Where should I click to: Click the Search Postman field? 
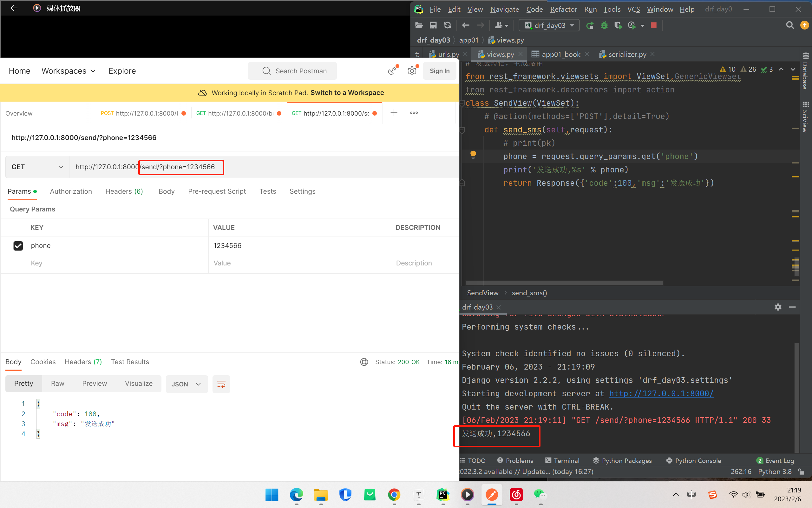click(x=292, y=71)
